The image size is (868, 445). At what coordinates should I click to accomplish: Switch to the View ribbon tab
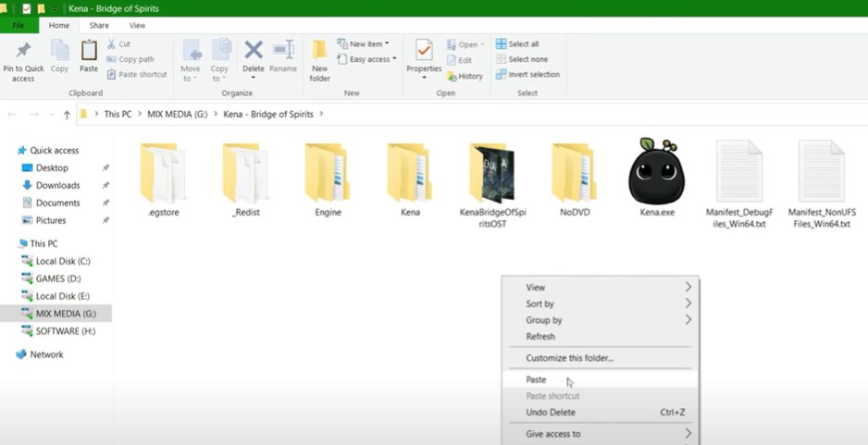pos(137,26)
